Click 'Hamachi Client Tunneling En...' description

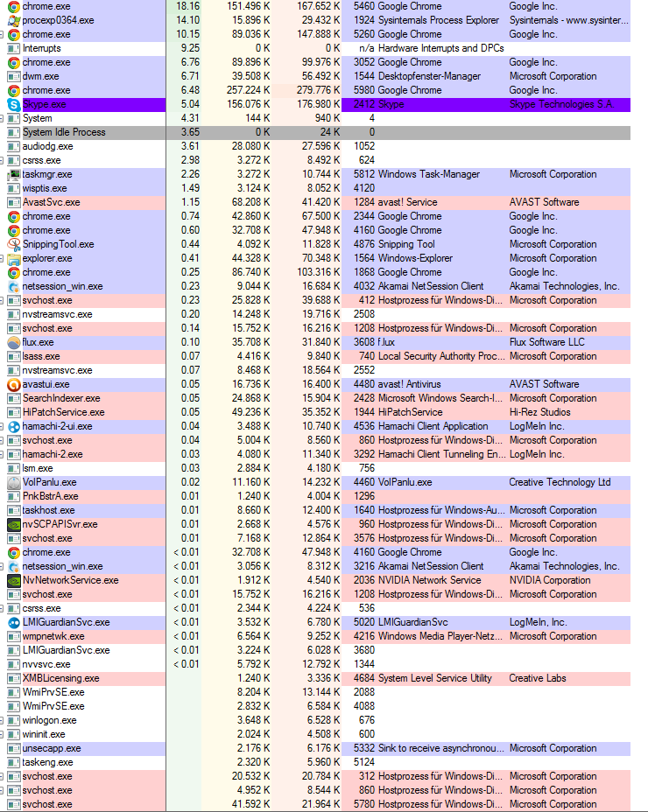tap(442, 454)
